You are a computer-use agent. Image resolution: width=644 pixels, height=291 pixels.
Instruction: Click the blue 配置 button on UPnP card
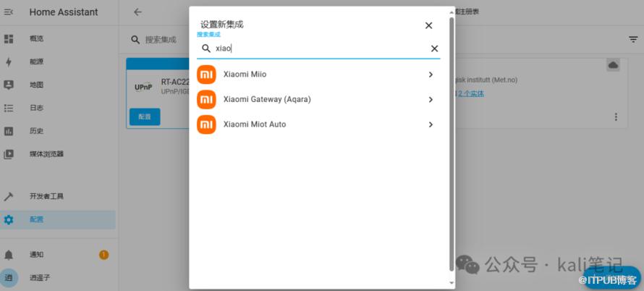145,117
